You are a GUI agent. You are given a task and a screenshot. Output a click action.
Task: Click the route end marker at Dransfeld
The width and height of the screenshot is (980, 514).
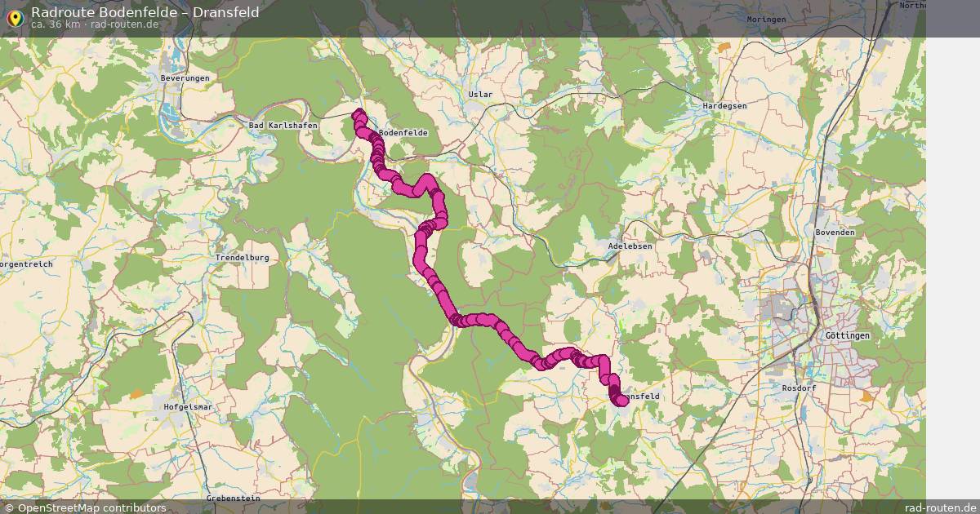622,400
